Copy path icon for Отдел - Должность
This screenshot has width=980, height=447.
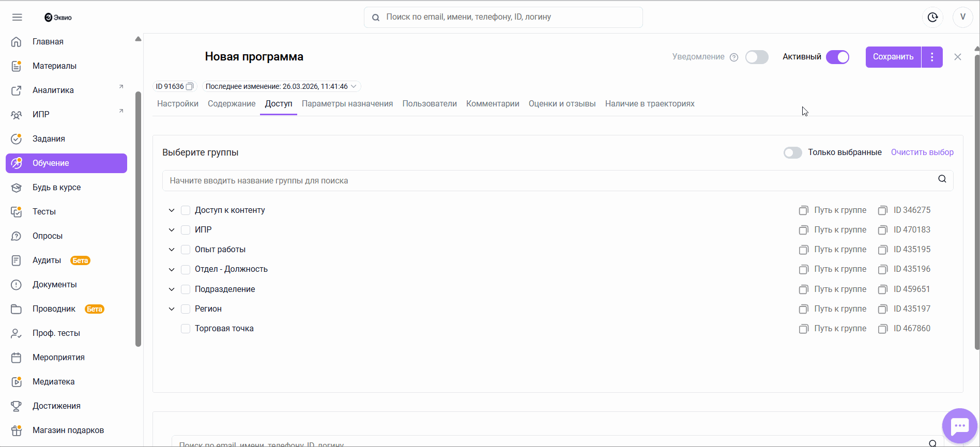pyautogui.click(x=804, y=269)
